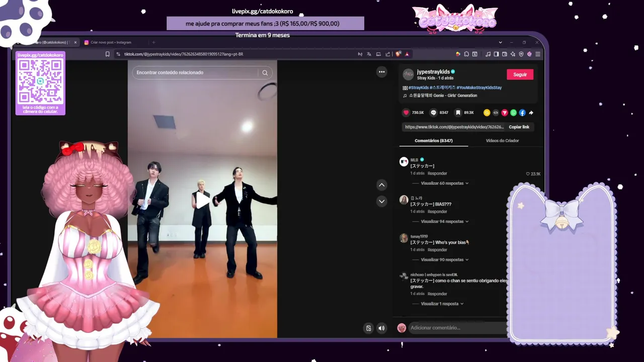Open Genie - Girls' Generation sound
The height and width of the screenshot is (362, 644).
click(x=443, y=96)
